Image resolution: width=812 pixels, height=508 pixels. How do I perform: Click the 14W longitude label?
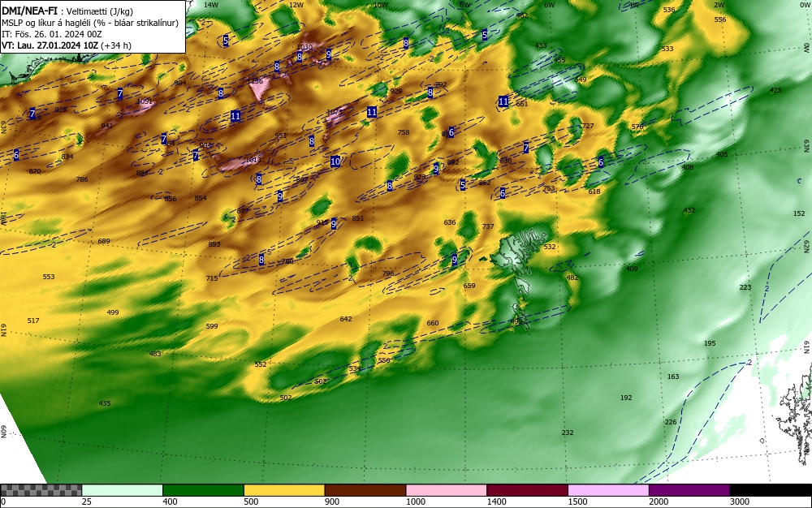[211, 5]
